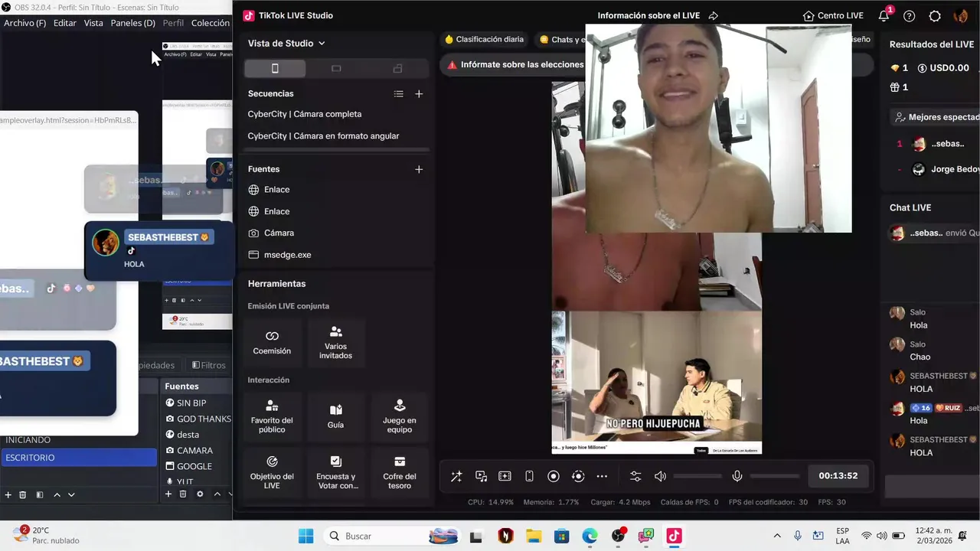Start recording with the record icon
The height and width of the screenshot is (551, 980).
pyautogui.click(x=554, y=476)
